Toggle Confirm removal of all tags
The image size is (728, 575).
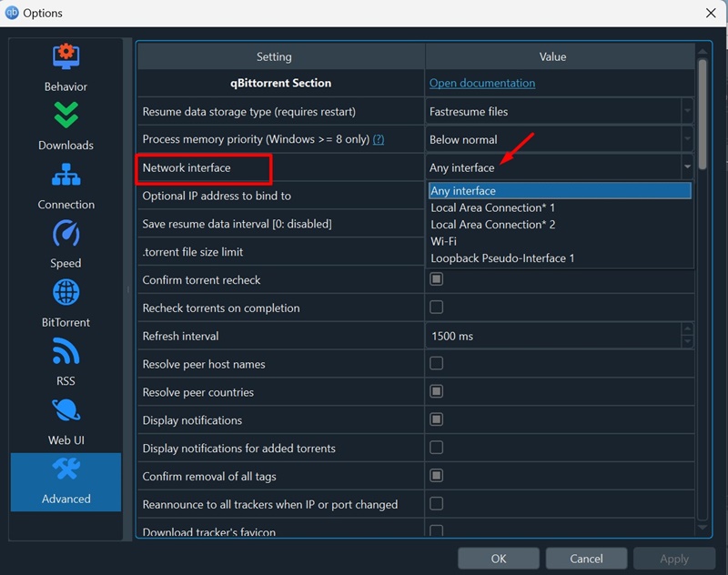pos(436,476)
